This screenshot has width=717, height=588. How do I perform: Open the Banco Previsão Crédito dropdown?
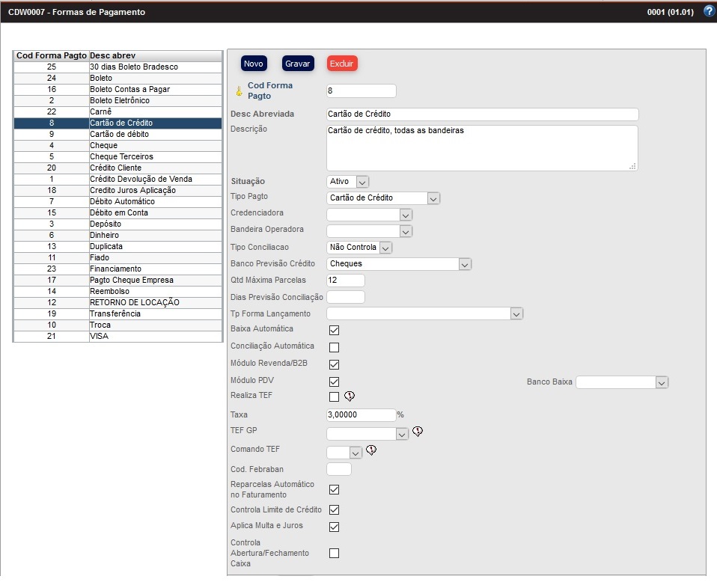coord(399,264)
